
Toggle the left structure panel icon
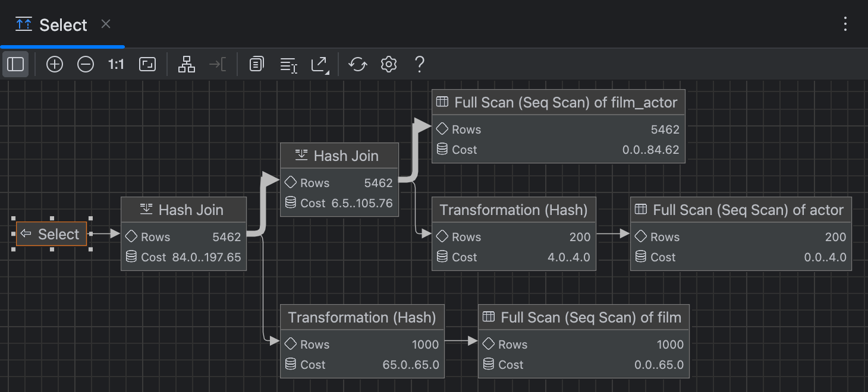tap(15, 64)
